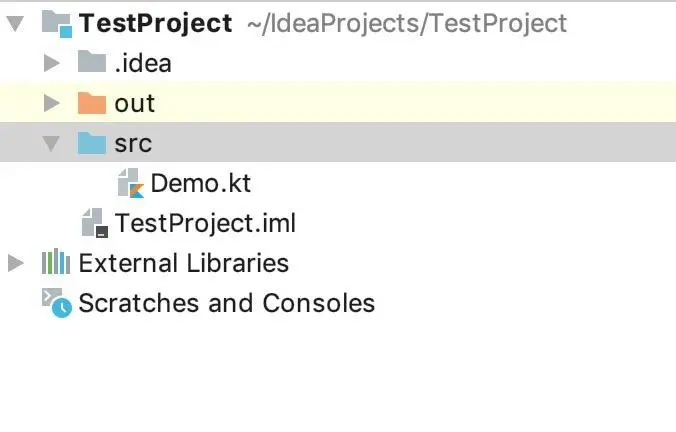Click the Kotlin file icon beside Demo.kt

click(x=130, y=183)
